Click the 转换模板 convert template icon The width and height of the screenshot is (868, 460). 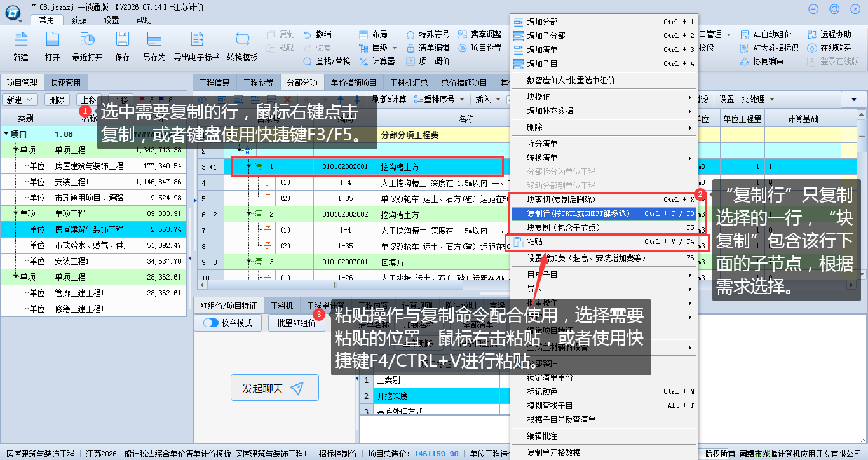click(242, 39)
